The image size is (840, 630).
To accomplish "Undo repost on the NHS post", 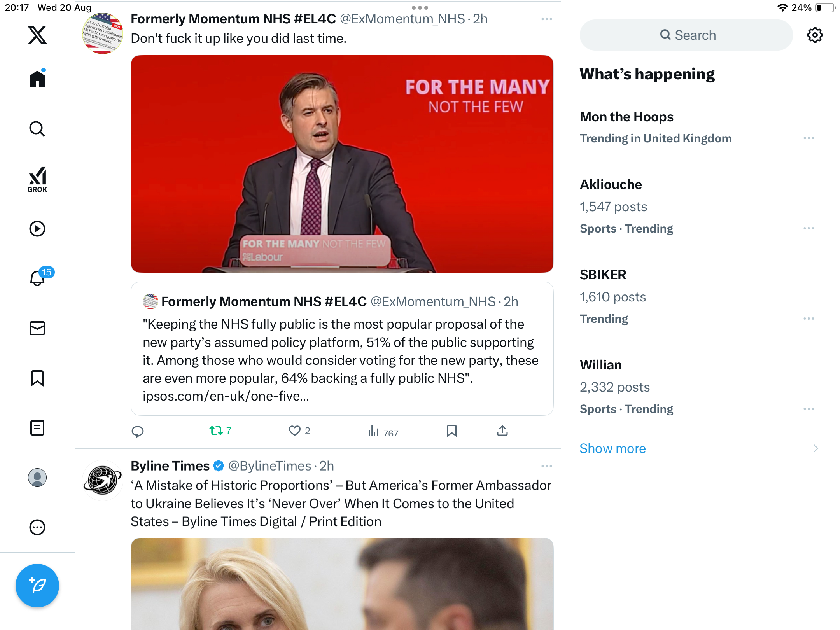I will click(216, 430).
